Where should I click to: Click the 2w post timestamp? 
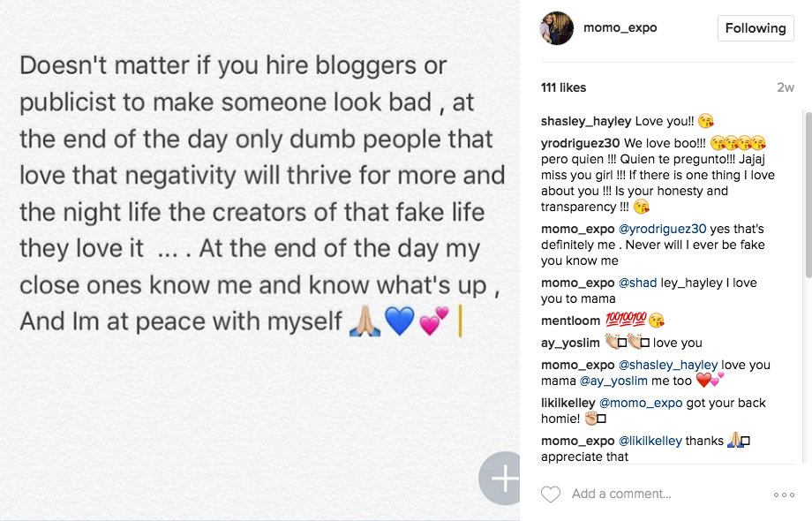tap(786, 87)
